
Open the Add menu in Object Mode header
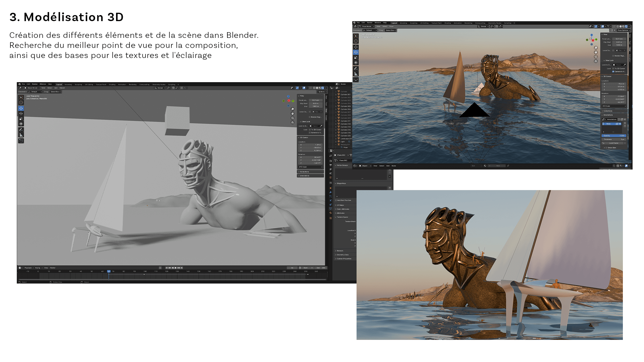pyautogui.click(x=56, y=88)
